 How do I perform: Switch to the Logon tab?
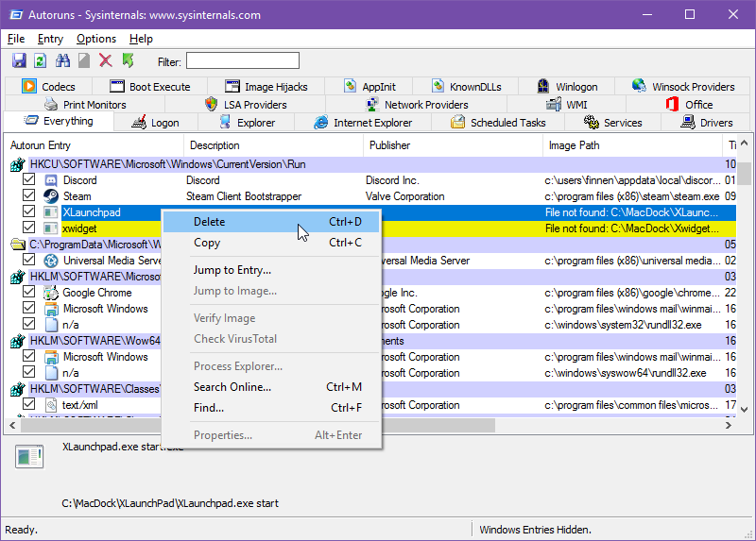click(x=155, y=123)
